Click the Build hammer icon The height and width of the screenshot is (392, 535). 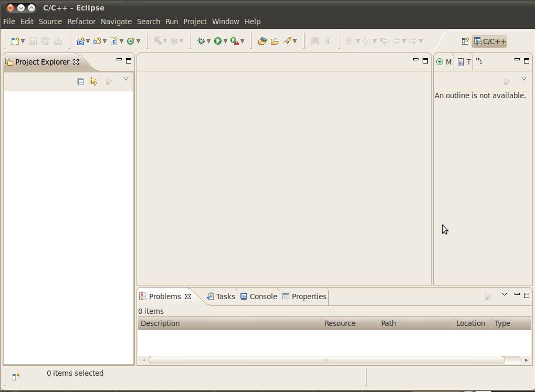tap(158, 41)
